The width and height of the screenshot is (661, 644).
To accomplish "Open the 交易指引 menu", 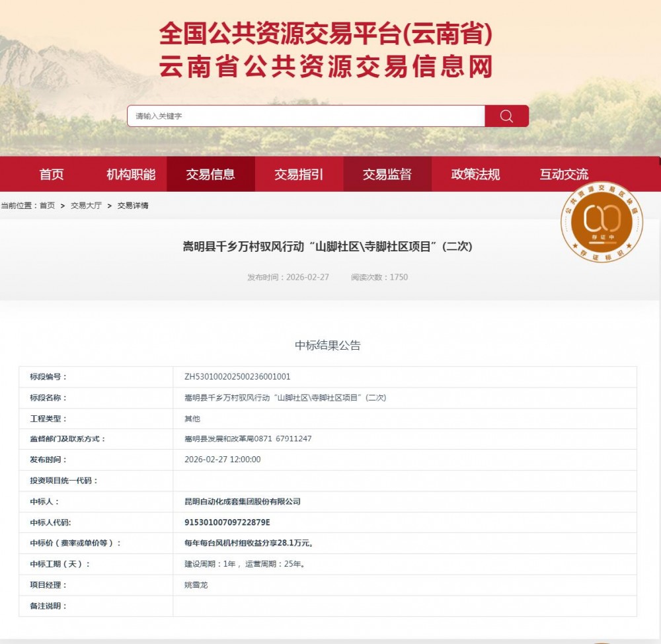I will coord(299,174).
